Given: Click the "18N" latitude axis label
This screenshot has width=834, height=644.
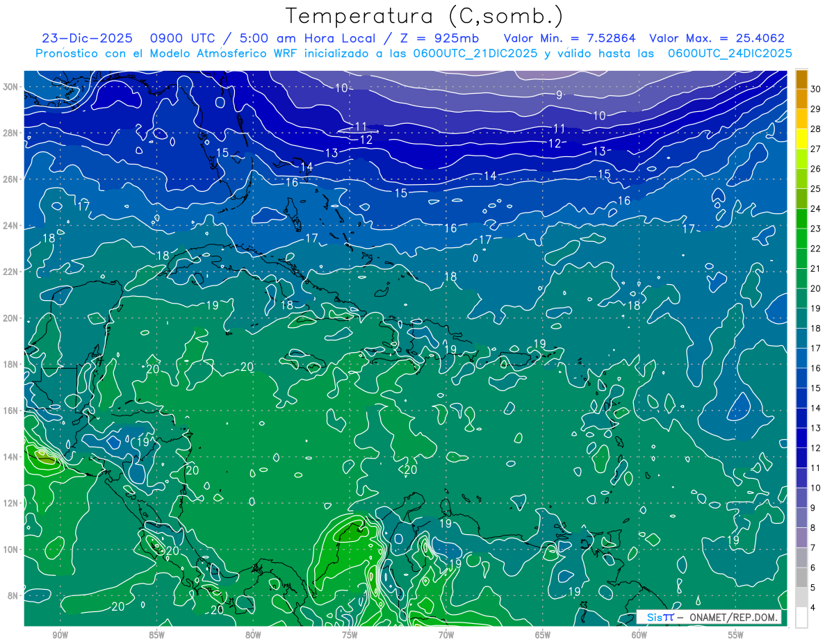Looking at the screenshot, I should tap(12, 365).
